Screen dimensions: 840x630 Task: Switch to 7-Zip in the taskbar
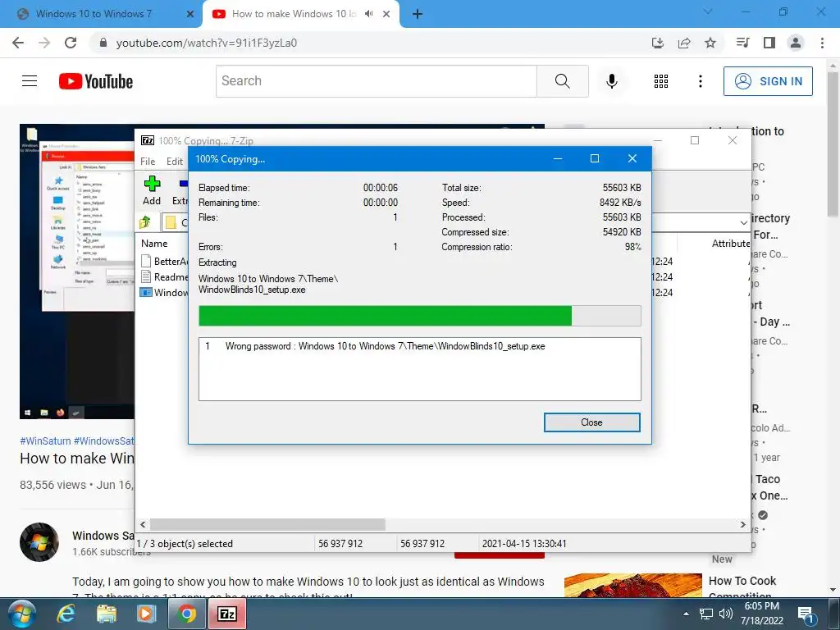[x=227, y=614]
